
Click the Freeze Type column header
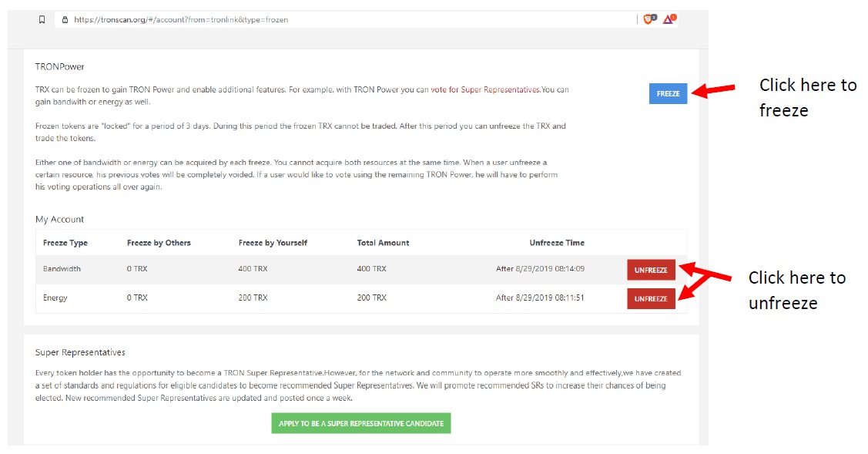coord(65,243)
